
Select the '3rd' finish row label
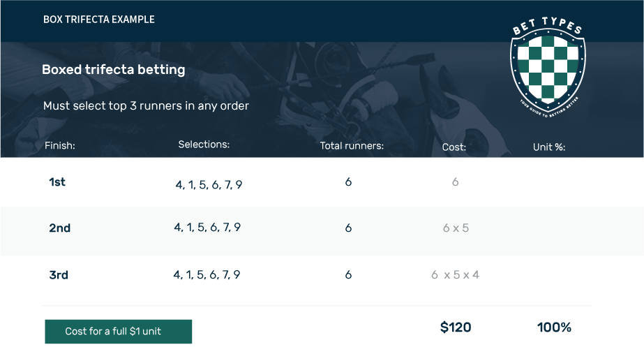pyautogui.click(x=59, y=275)
